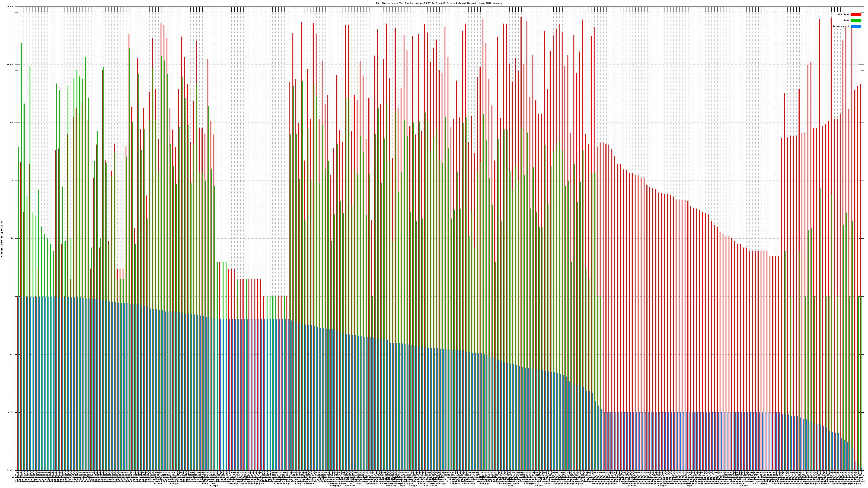Click the 10000 y-axis tick label
The height and width of the screenshot is (488, 868).
tap(10, 65)
